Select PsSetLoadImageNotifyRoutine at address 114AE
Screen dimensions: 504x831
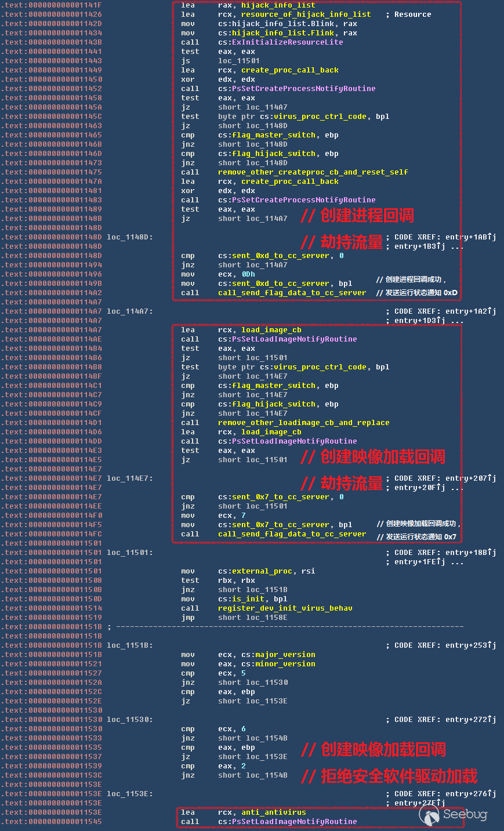point(295,339)
